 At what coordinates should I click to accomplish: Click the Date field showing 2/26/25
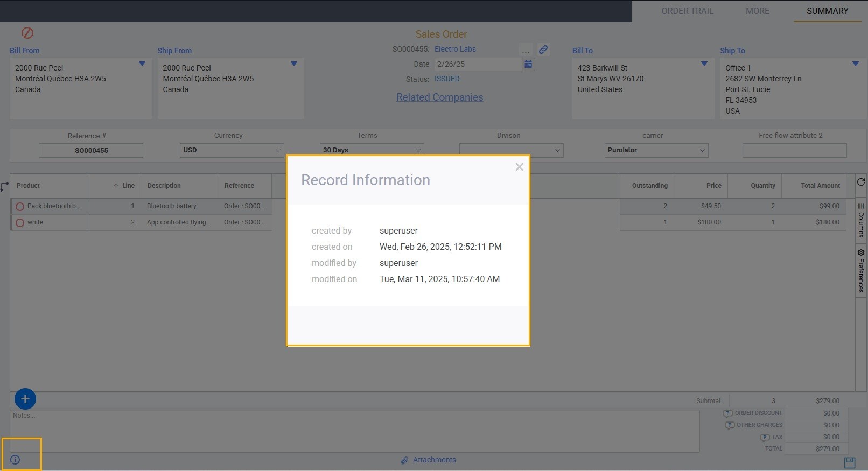point(478,64)
